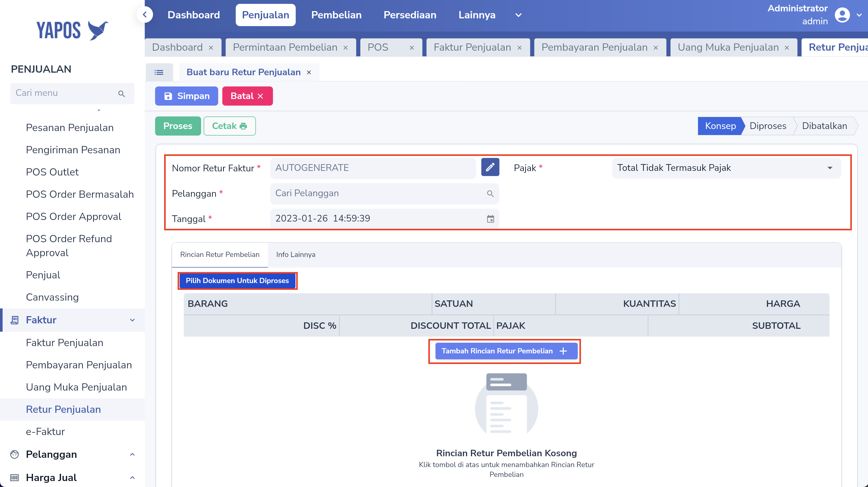This screenshot has width=868, height=487.
Task: Open POS Order Refund Approval in sidebar
Action: tap(69, 246)
